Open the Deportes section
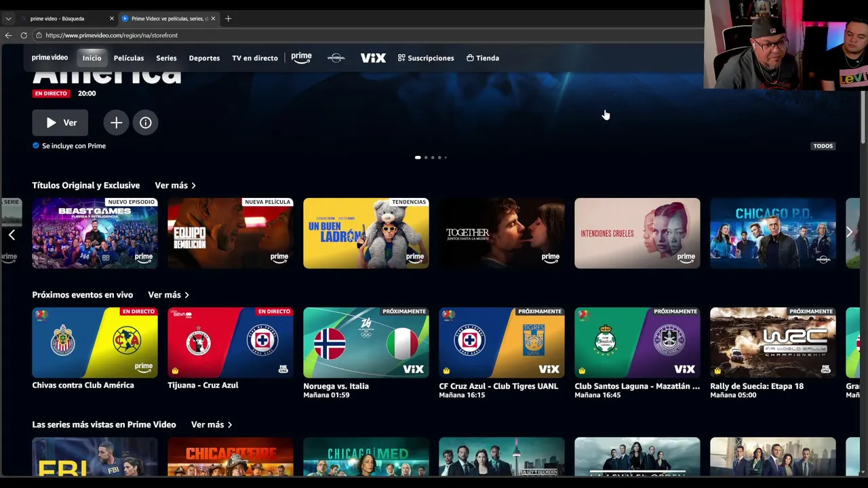 [204, 58]
